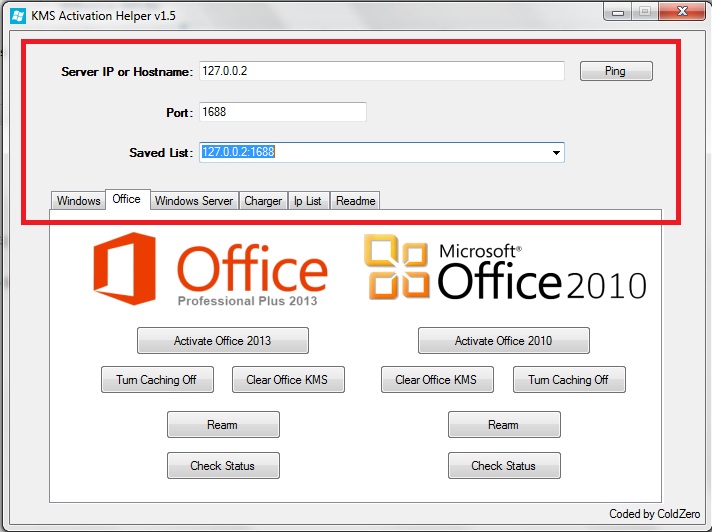Check Status of Office 2010

[504, 465]
